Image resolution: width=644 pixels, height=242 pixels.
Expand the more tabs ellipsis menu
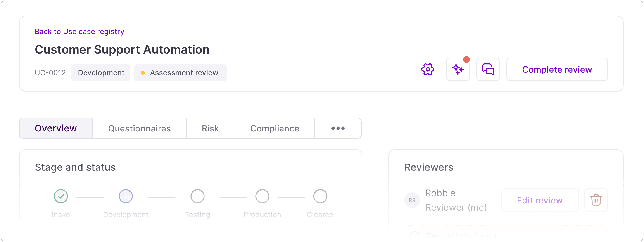pos(338,128)
